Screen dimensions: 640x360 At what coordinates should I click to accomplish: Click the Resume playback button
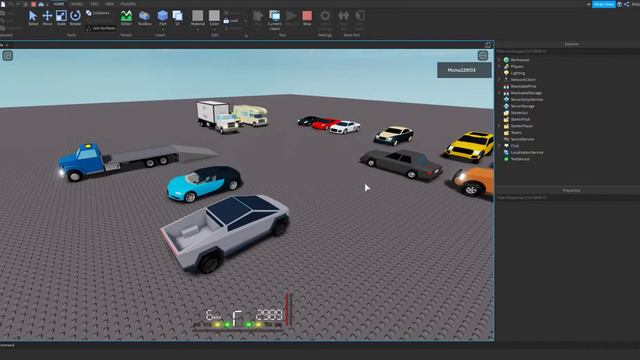click(x=291, y=18)
